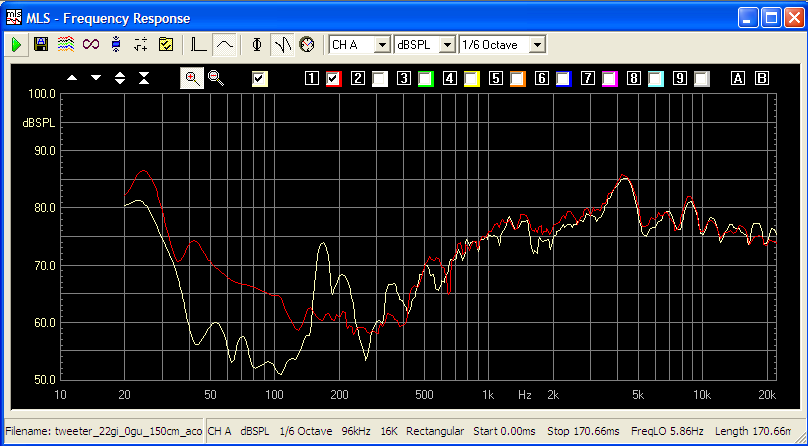Select overlay number 3 button
Image resolution: width=808 pixels, height=446 pixels.
click(403, 78)
